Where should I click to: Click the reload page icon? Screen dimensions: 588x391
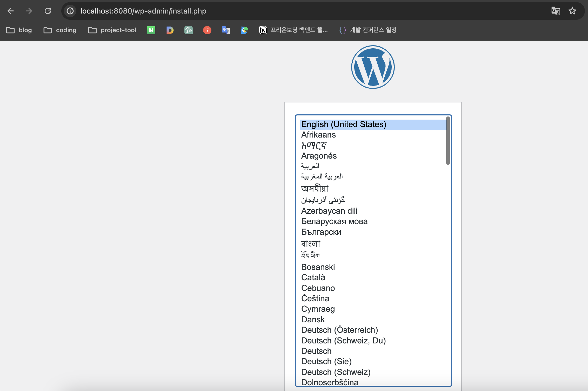48,11
